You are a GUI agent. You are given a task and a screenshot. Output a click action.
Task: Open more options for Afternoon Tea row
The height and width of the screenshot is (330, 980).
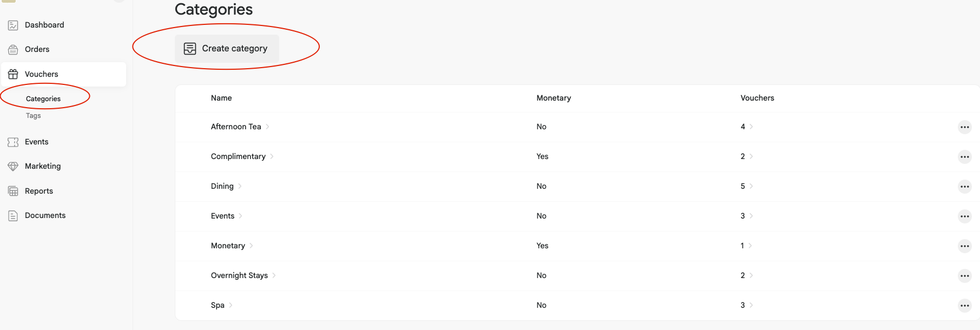click(964, 127)
